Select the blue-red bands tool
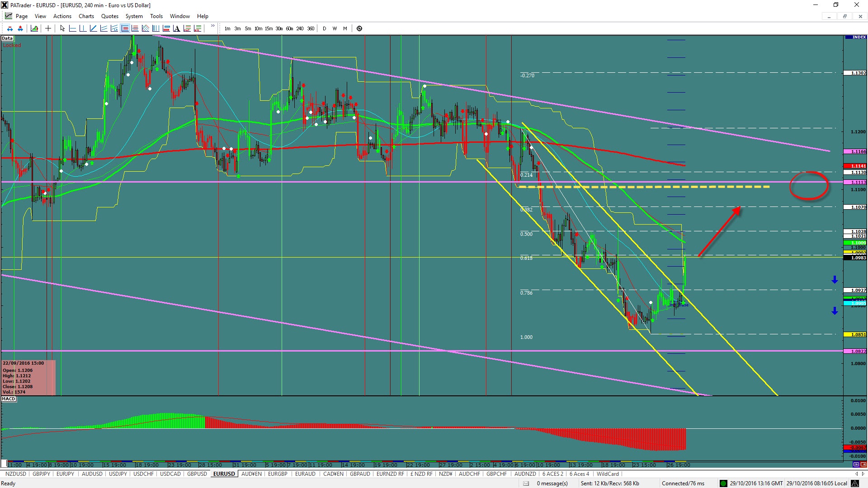The image size is (868, 488). (166, 28)
